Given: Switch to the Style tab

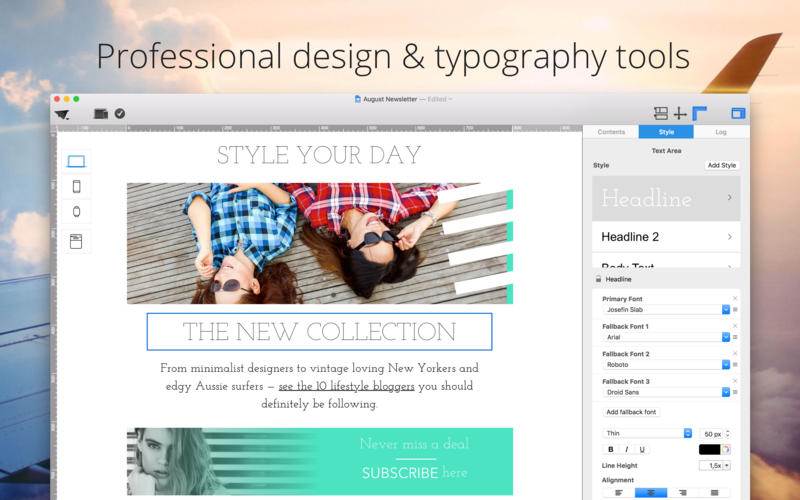Looking at the screenshot, I should coord(666,132).
